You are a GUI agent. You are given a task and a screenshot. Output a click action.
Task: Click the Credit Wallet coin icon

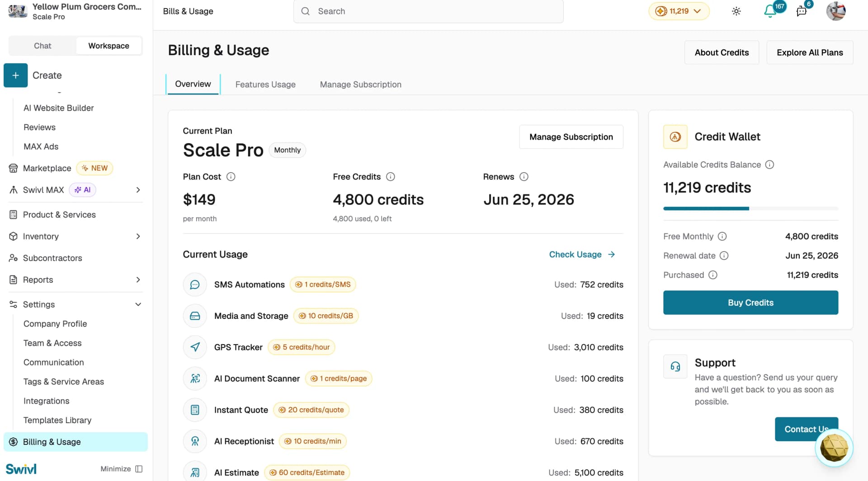(675, 137)
